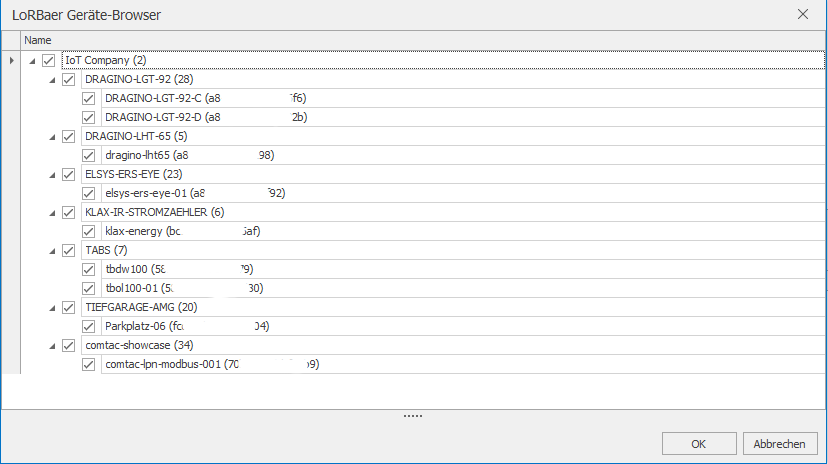
Task: Uncheck the comtac-lpn-modbus-001 checkbox
Action: [x=89, y=364]
